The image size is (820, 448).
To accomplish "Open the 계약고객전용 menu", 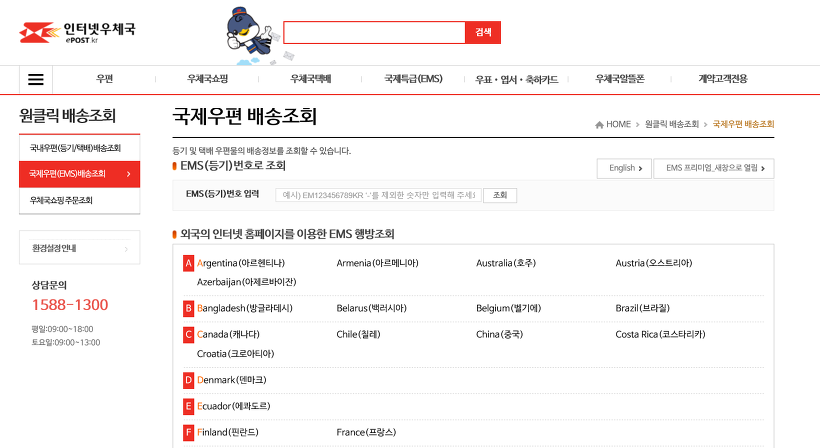I will click(x=723, y=79).
